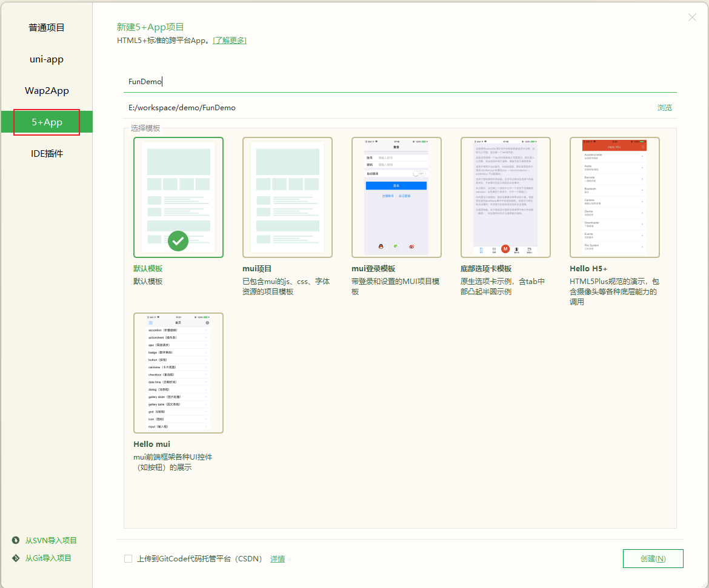The image size is (709, 588).
Task: Open the 详情 details link
Action: [277, 559]
